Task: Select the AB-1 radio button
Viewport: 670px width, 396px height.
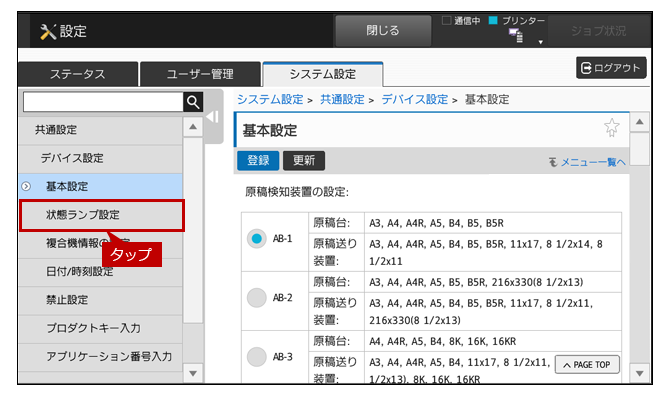Action: pos(256,238)
